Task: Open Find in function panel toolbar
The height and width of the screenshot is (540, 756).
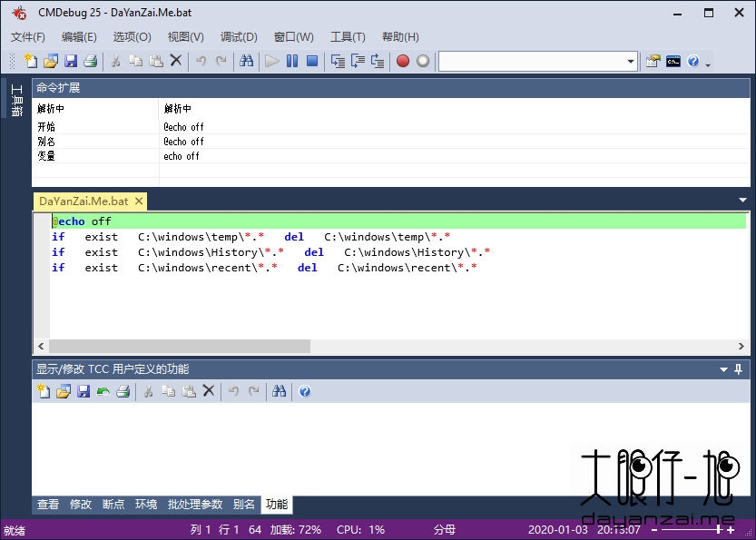Action: tap(279, 391)
